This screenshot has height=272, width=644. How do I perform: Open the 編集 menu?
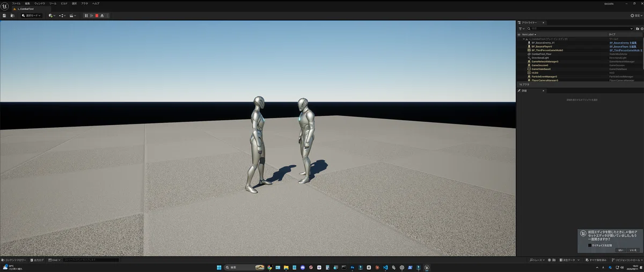tap(27, 3)
